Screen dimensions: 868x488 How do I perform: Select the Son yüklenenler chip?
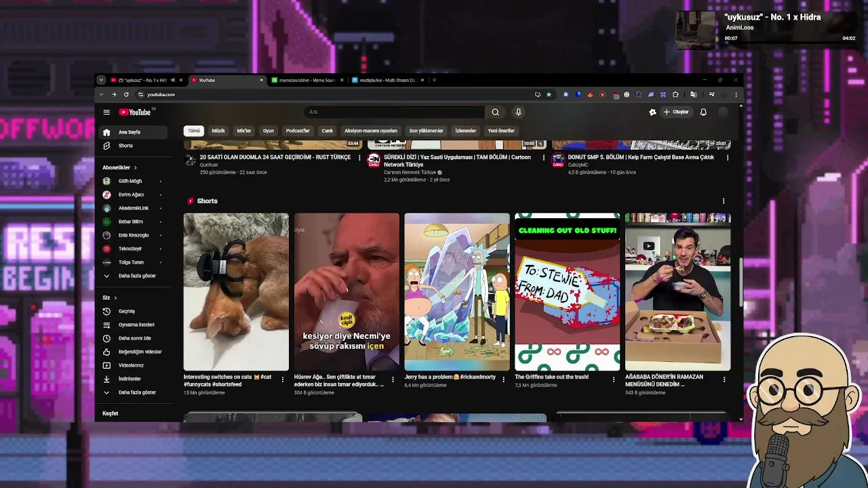(x=426, y=131)
